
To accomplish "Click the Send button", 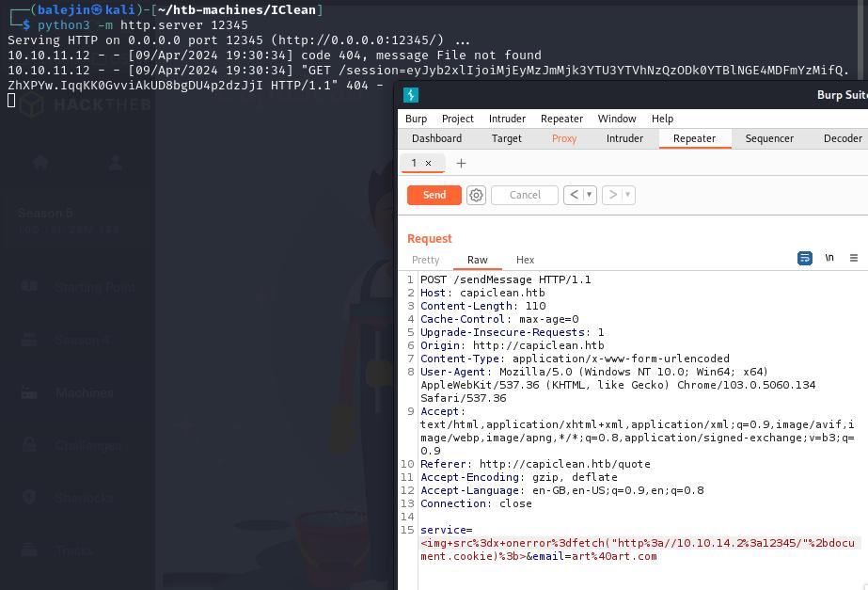I will pyautogui.click(x=434, y=195).
